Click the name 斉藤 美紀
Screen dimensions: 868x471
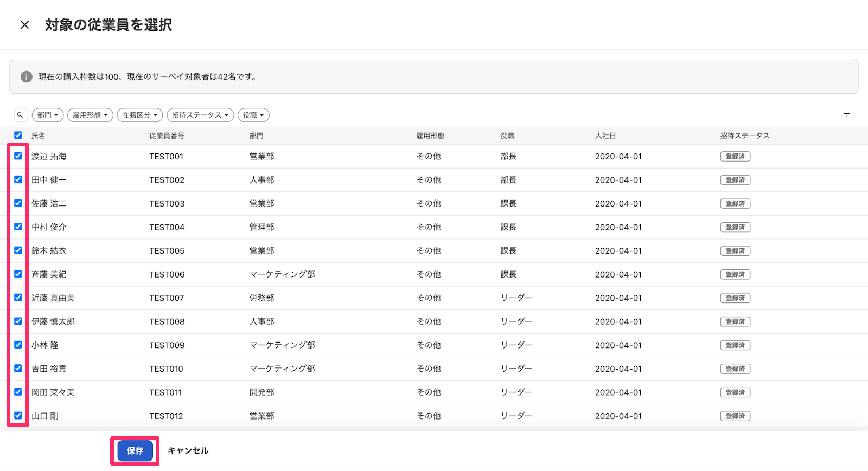[49, 274]
